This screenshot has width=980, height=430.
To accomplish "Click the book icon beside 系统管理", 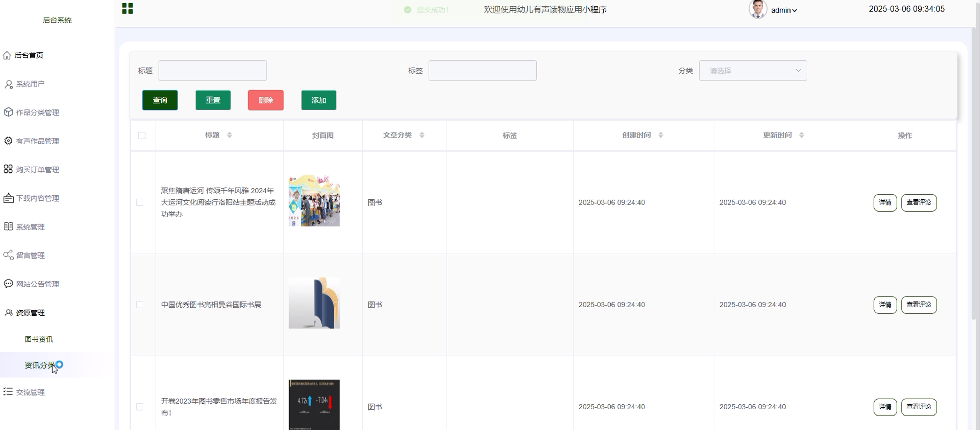I will [x=8, y=227].
